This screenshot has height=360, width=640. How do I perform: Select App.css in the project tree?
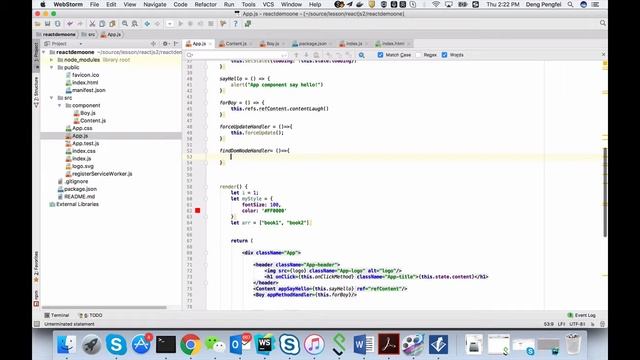coord(82,128)
